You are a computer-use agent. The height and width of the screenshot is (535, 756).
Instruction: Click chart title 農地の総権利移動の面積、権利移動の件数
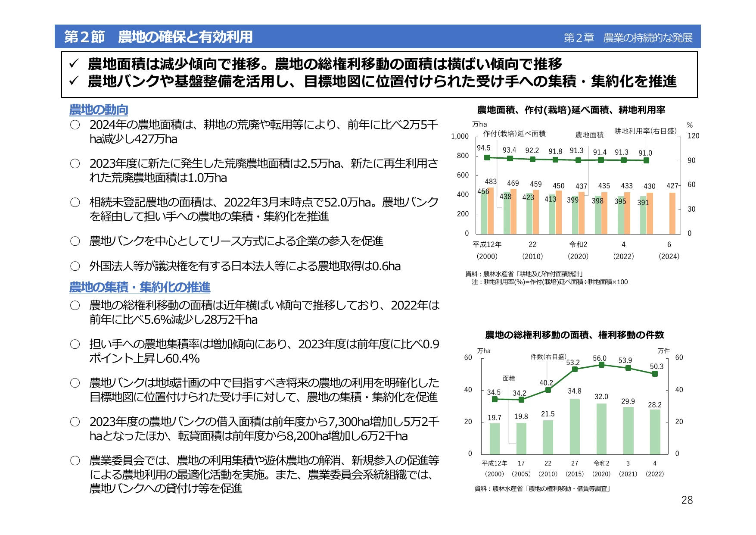pyautogui.click(x=575, y=335)
